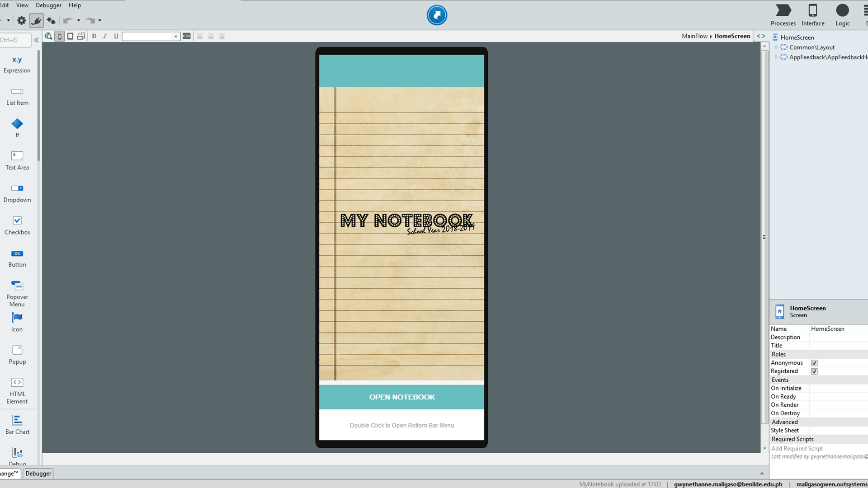Select the List Item widget

17,97
